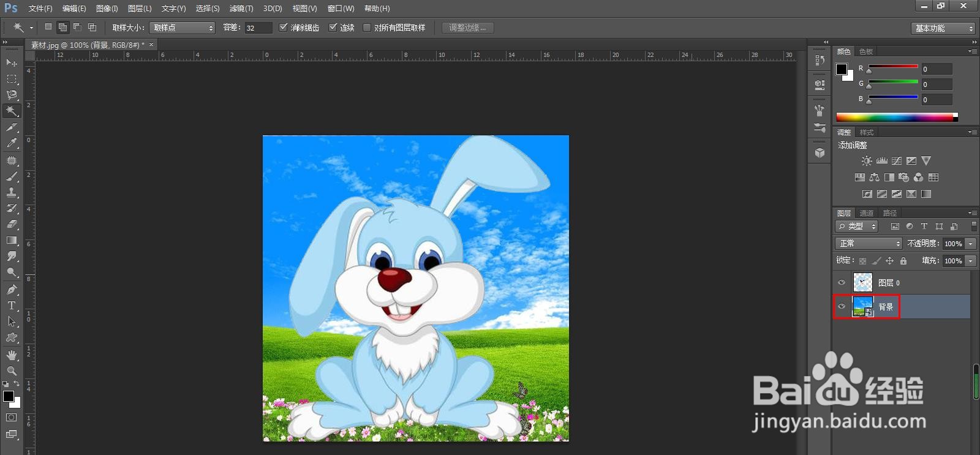
Task: Select the History Brush tool
Action: (x=12, y=208)
